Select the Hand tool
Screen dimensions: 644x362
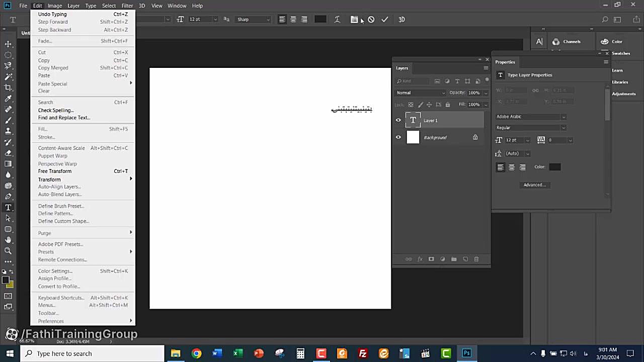pyautogui.click(x=8, y=240)
